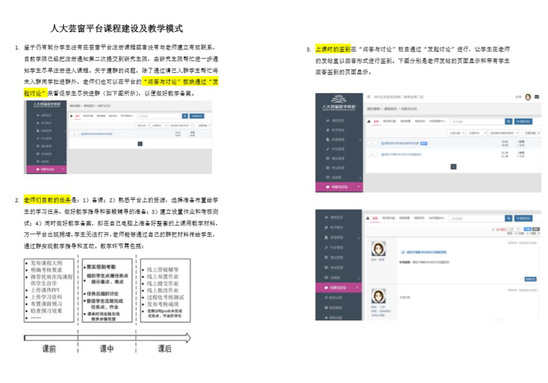548x383 pixels.
Task: Click highlighted text 上课时的签到
Action: click(x=333, y=49)
